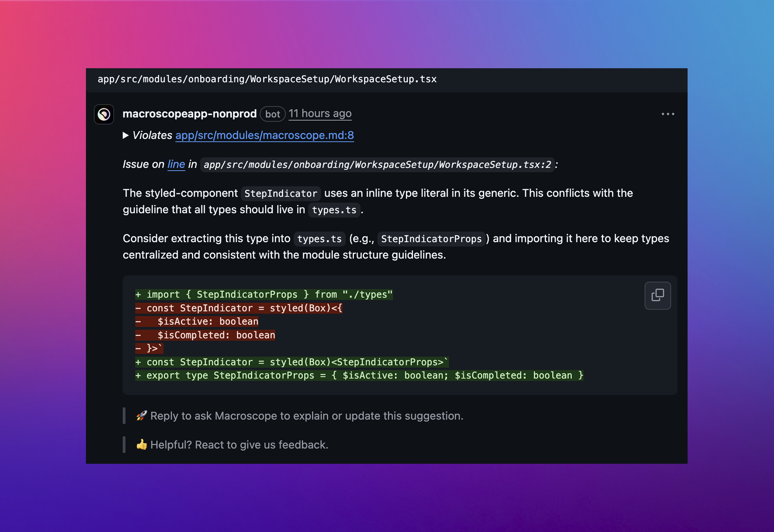Click the rocket emoji in the reply hint
Screen dimensions: 774x532
click(x=141, y=416)
